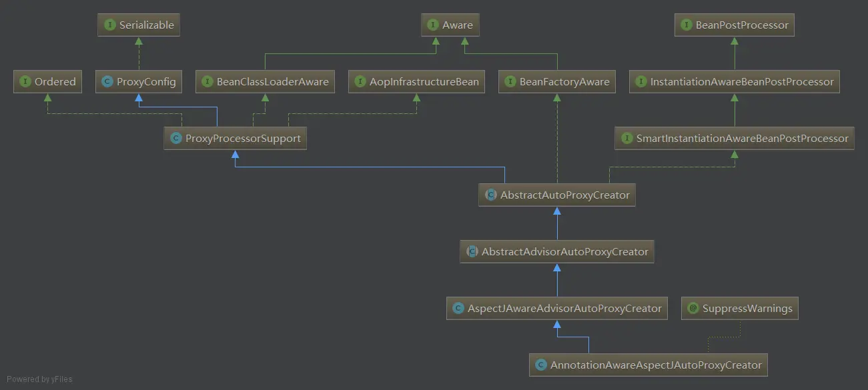Select the BeanClassLoaderAware node
Screen dimensions: 868x390
(x=266, y=82)
